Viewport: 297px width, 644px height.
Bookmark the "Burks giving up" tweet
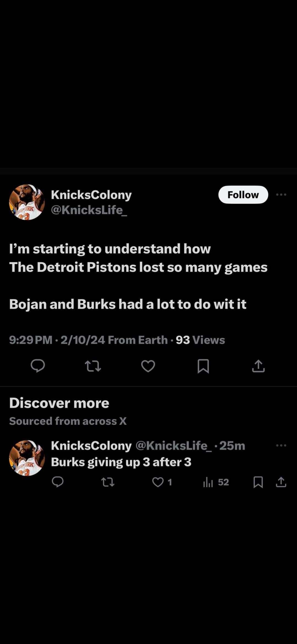click(258, 482)
